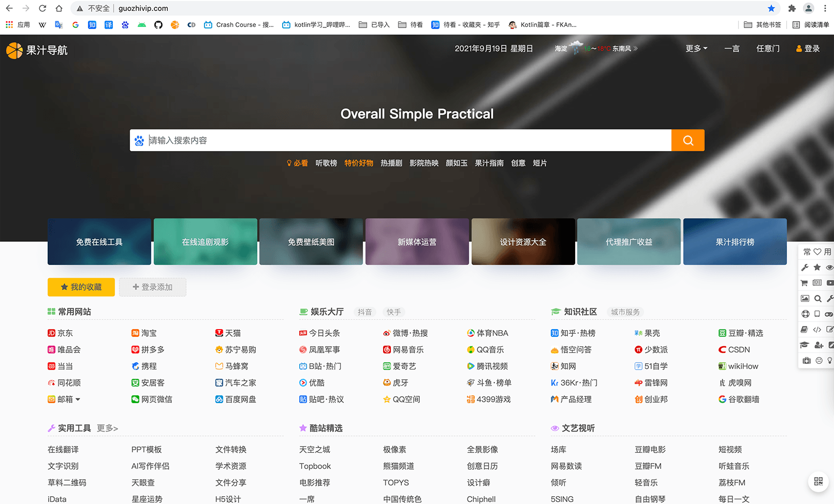Open Chrome extensions puzzle icon
This screenshot has width=834, height=504.
[792, 8]
